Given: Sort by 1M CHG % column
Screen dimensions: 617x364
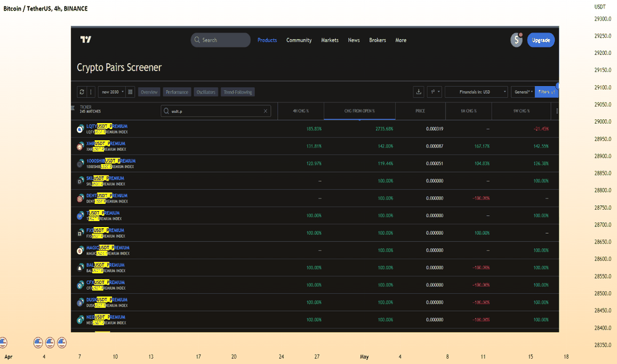Looking at the screenshot, I should 468,111.
